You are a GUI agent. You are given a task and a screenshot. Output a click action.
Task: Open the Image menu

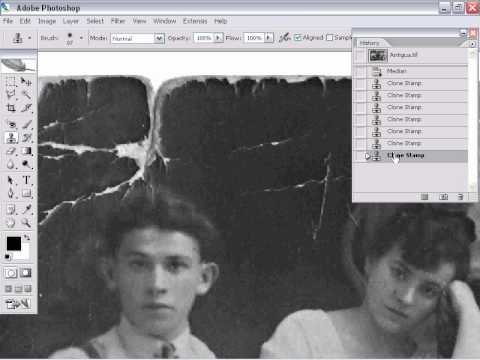[x=47, y=21]
